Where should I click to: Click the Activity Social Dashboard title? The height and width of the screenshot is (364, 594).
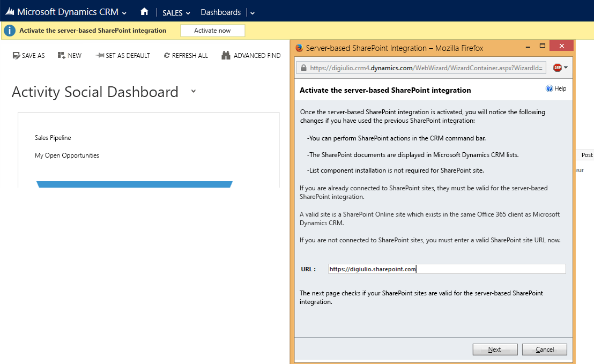pyautogui.click(x=95, y=92)
